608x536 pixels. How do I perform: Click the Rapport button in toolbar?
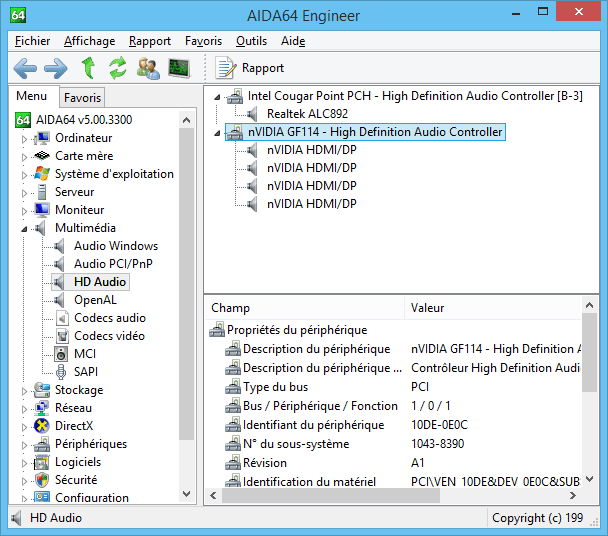click(x=251, y=68)
